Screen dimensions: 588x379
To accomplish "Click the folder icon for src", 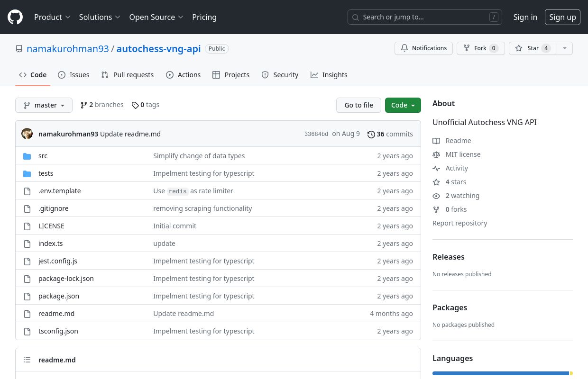I will 27,156.
